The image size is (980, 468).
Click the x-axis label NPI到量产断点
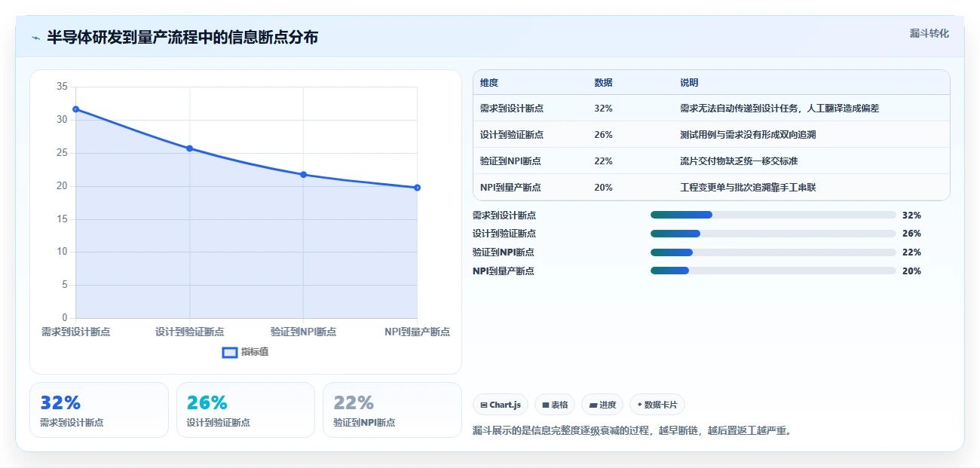click(417, 332)
